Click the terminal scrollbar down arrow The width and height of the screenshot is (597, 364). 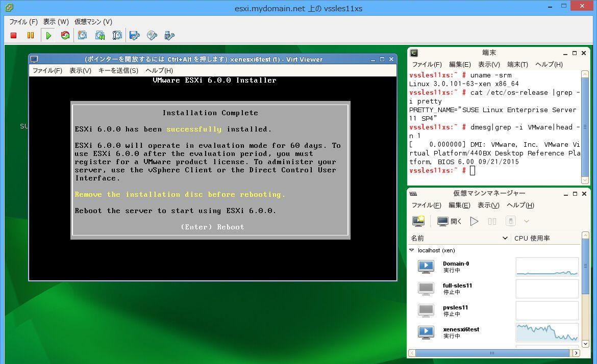click(x=585, y=180)
